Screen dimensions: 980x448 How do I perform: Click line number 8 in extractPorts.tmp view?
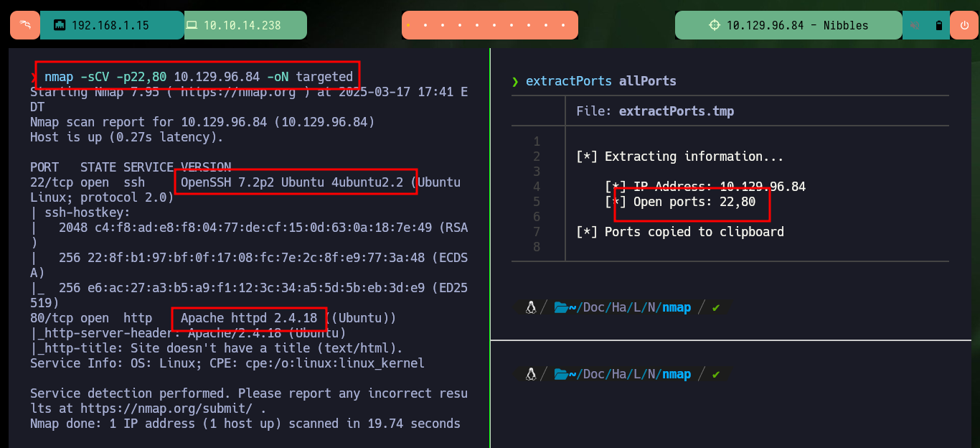537,247
